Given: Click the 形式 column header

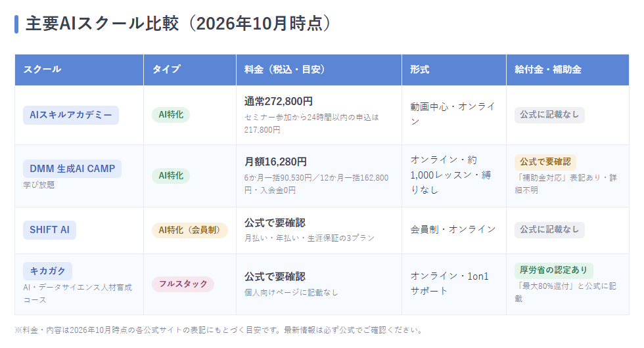Looking at the screenshot, I should click(454, 70).
